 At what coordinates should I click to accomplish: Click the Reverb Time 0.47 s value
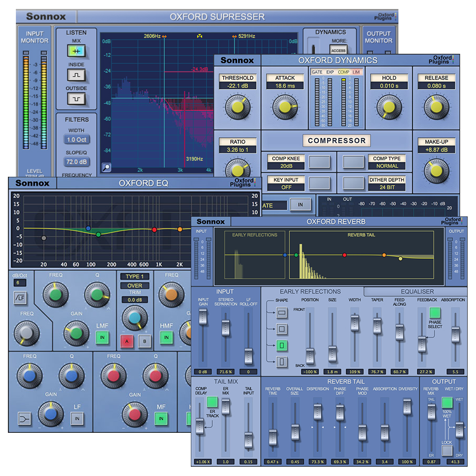(x=273, y=462)
